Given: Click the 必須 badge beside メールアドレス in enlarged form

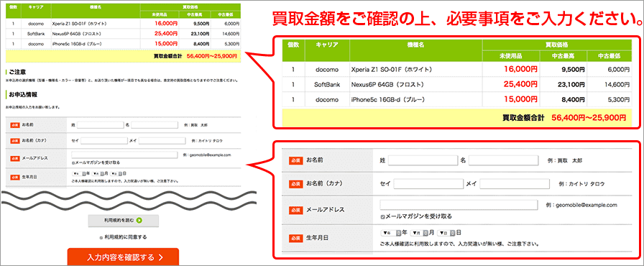Looking at the screenshot, I should 295,210.
